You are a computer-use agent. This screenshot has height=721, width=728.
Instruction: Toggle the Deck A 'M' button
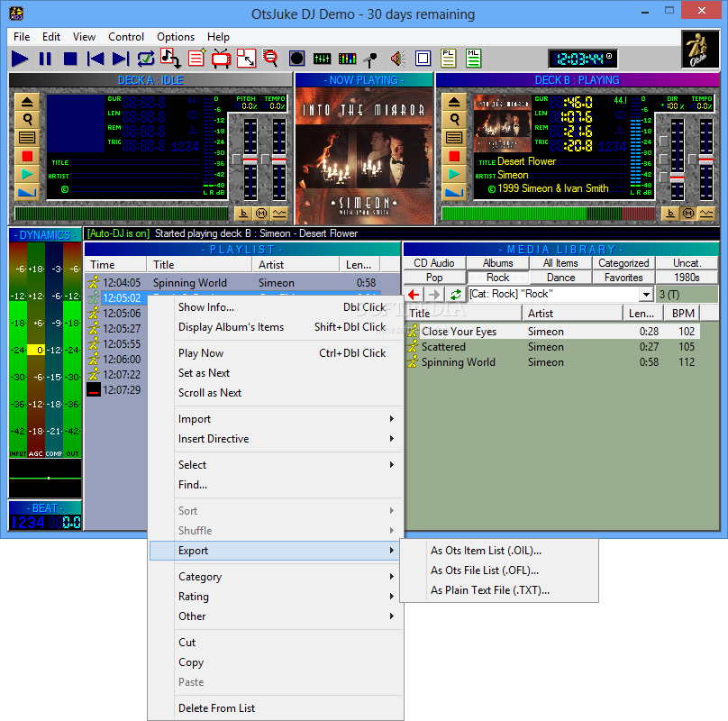pyautogui.click(x=260, y=214)
